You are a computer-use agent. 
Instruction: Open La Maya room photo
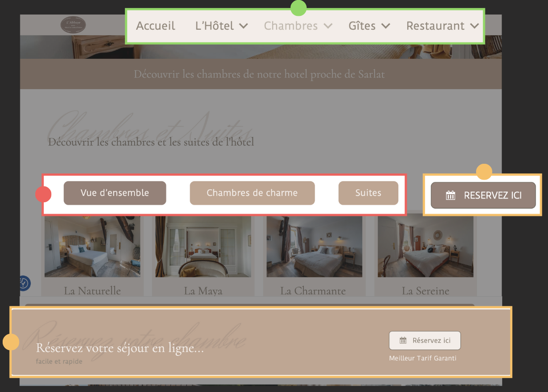tap(203, 246)
